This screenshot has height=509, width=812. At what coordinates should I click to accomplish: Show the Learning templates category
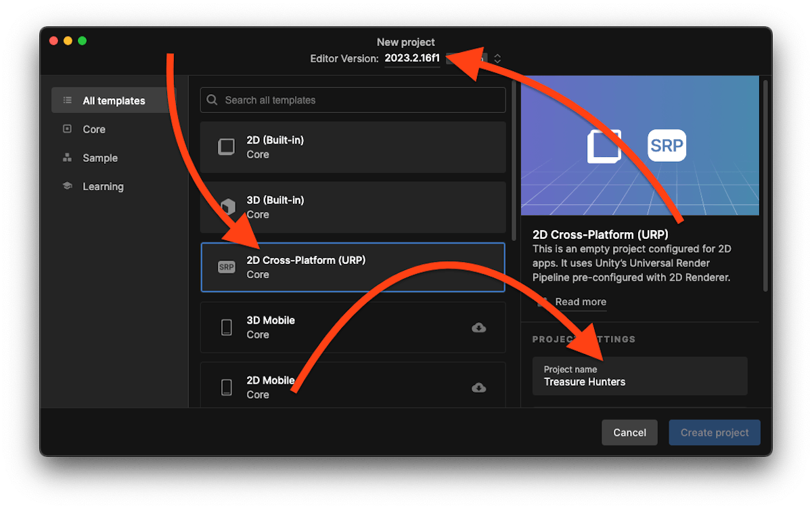[x=103, y=186]
